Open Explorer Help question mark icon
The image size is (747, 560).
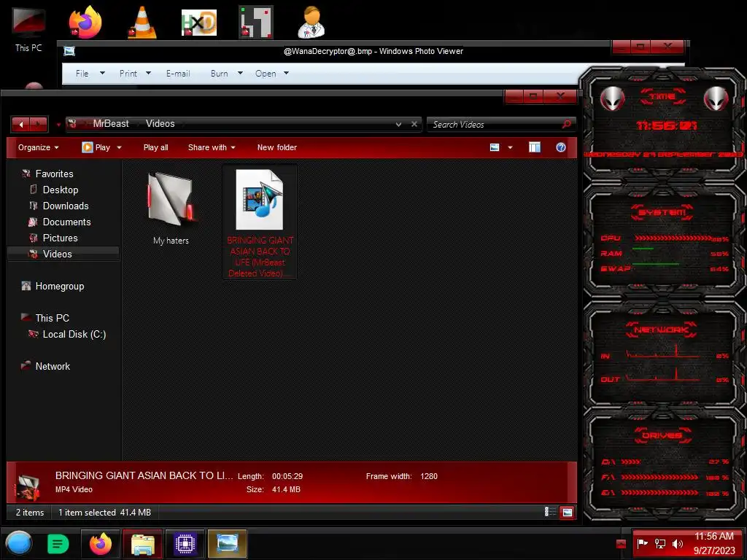tap(561, 147)
